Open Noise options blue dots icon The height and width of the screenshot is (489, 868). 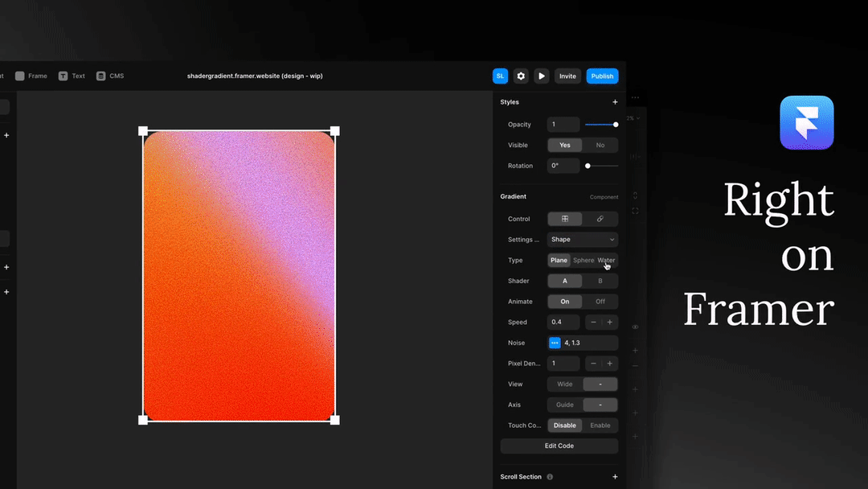tap(554, 343)
